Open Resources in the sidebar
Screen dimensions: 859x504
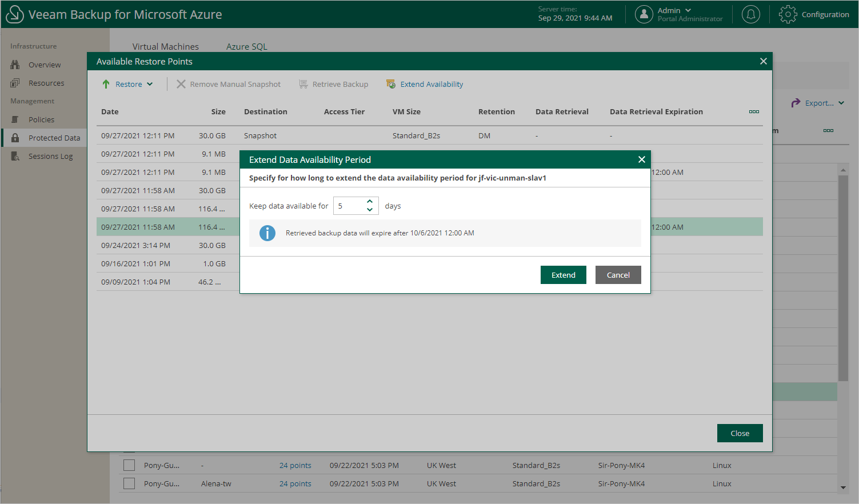46,83
